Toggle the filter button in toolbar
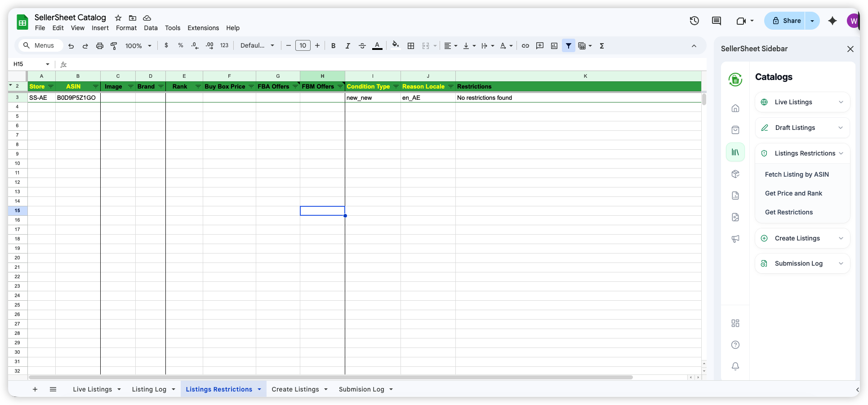Screen dimensions: 868x405 point(568,45)
